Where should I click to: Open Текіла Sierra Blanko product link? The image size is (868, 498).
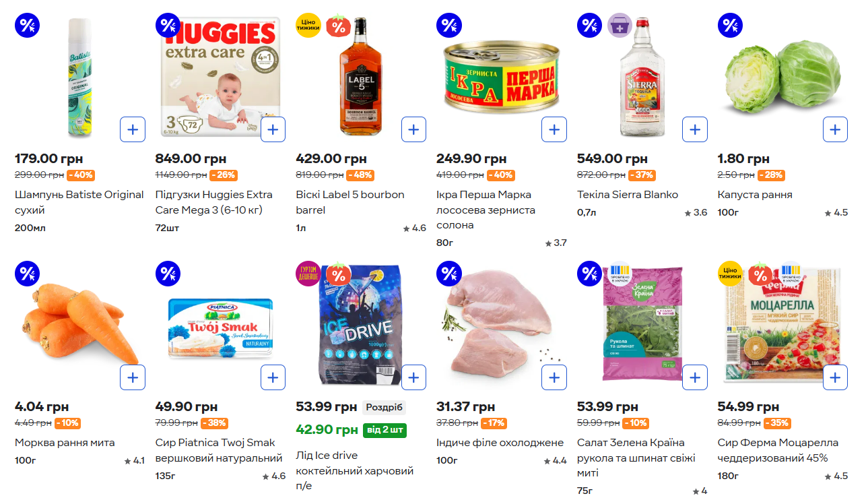(628, 195)
